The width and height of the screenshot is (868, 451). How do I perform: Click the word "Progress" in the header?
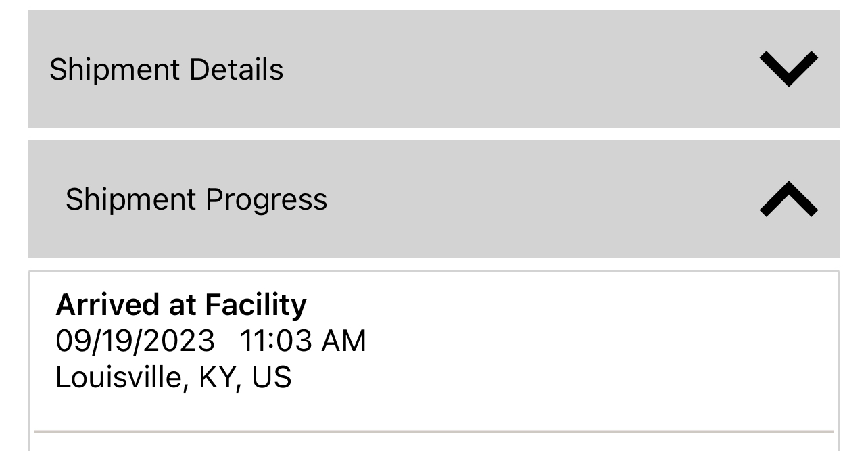pyautogui.click(x=266, y=199)
